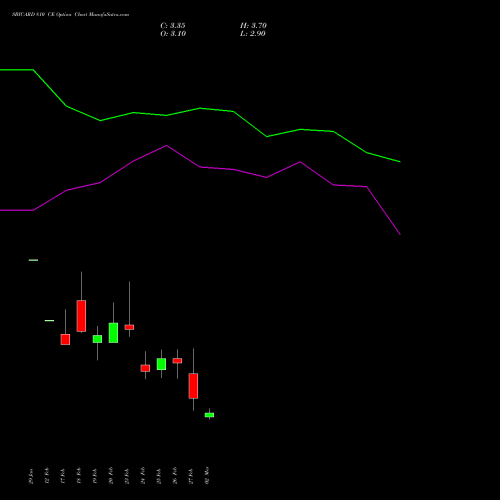500x500 pixels.
Task: Click the peak of the purple line
Action: click(x=167, y=145)
